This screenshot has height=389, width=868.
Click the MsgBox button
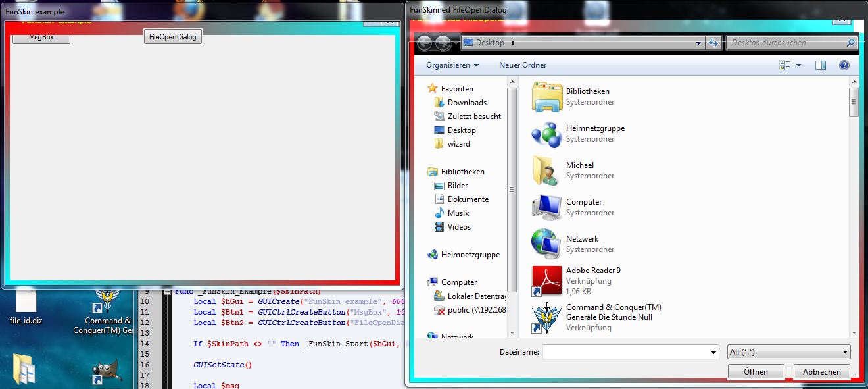[x=41, y=38]
